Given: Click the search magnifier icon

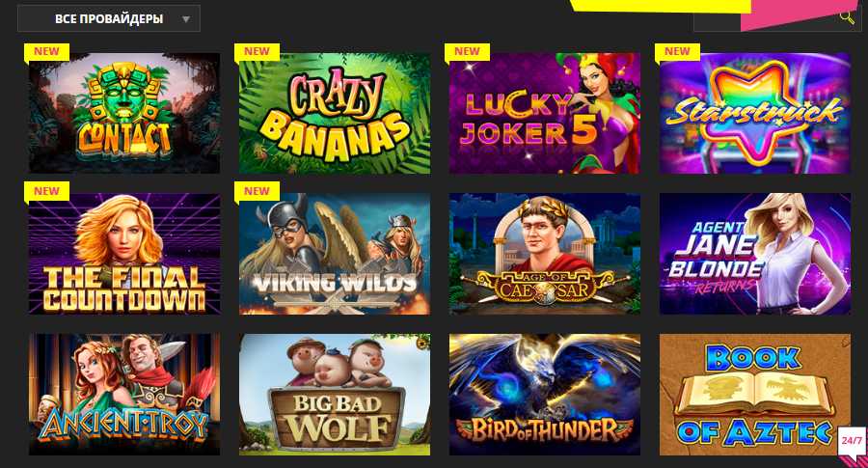Looking at the screenshot, I should [x=847, y=16].
